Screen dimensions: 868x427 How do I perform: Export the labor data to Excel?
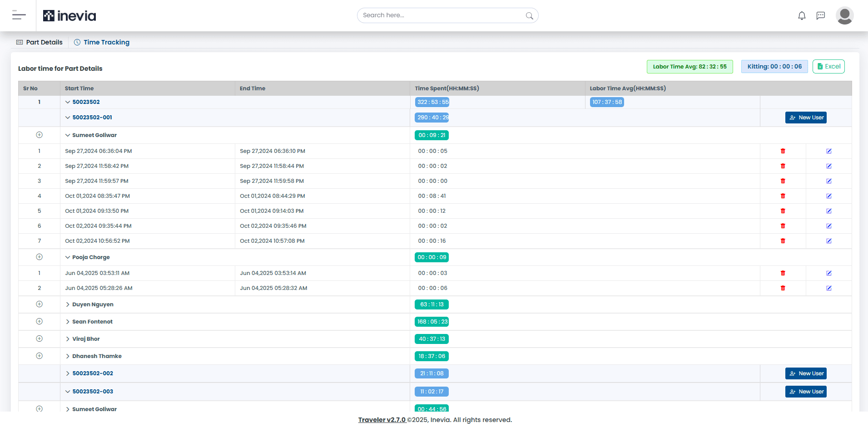point(828,66)
